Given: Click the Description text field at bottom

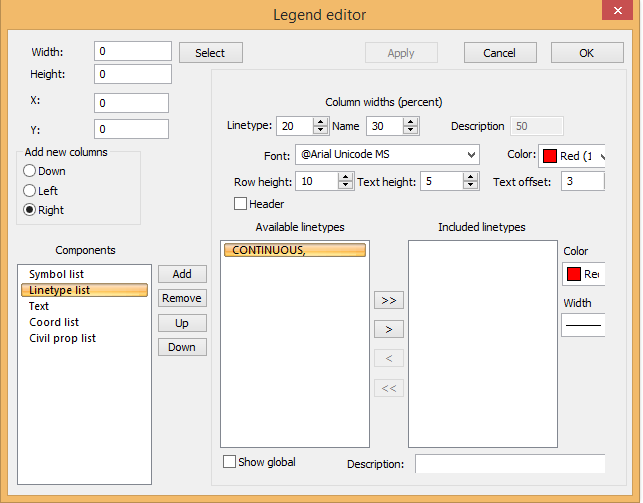Looking at the screenshot, I should pos(509,464).
